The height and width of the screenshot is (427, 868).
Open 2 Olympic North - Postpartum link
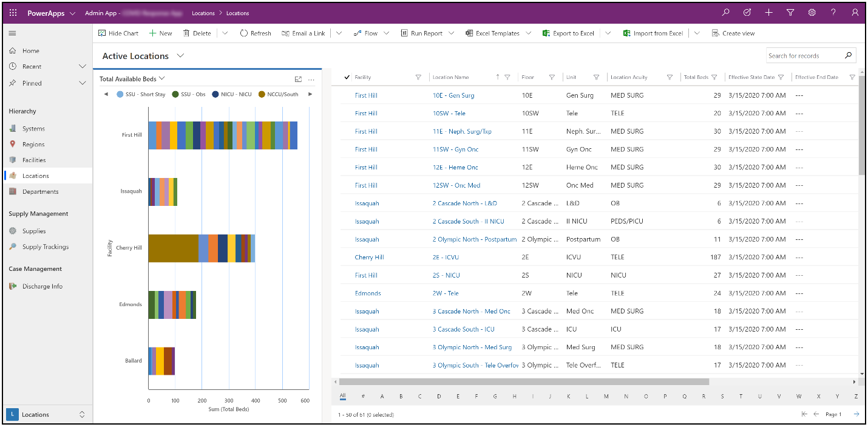click(475, 239)
